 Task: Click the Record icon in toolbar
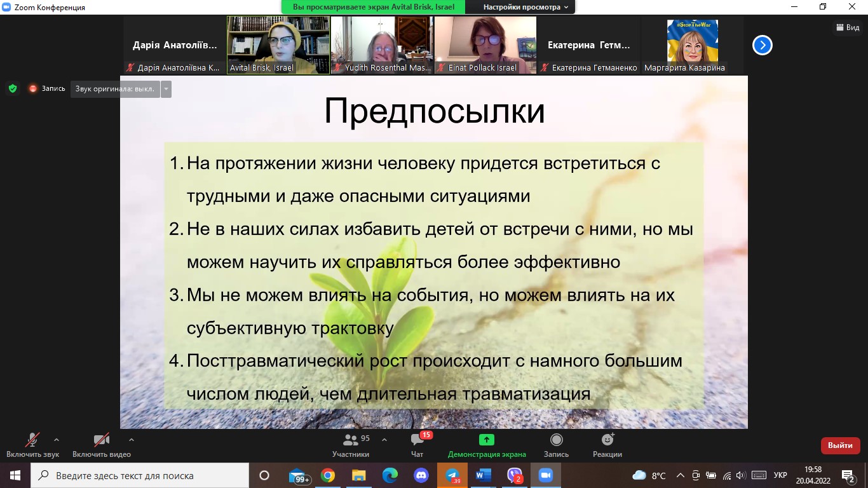(x=556, y=440)
